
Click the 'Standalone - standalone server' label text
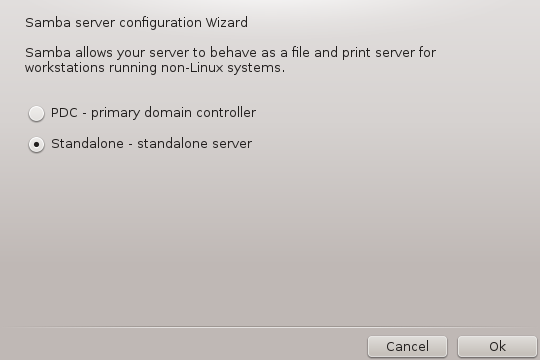point(152,144)
